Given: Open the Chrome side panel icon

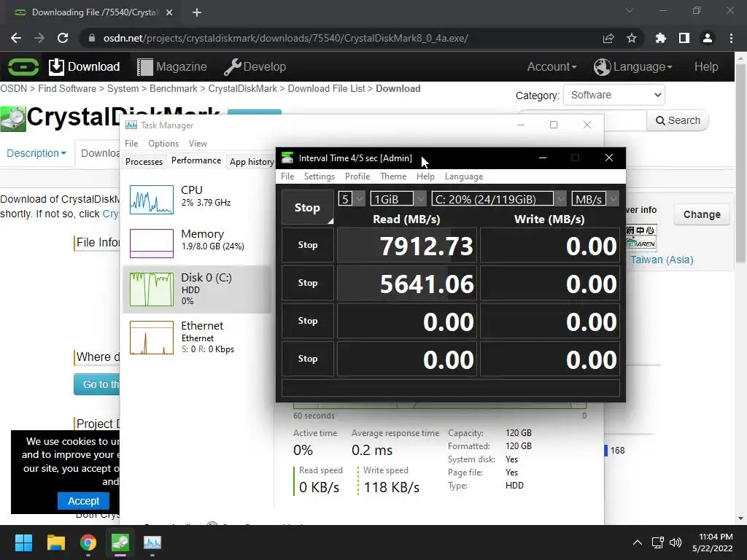Looking at the screenshot, I should pyautogui.click(x=684, y=38).
